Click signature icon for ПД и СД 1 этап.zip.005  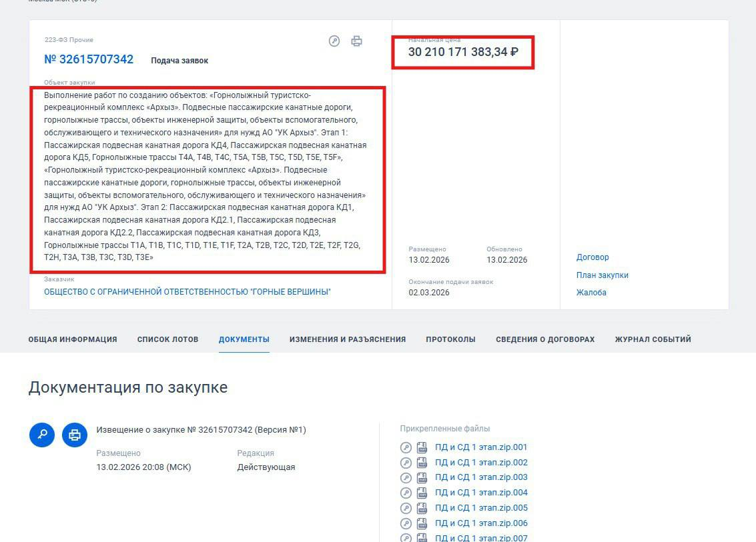click(x=406, y=508)
